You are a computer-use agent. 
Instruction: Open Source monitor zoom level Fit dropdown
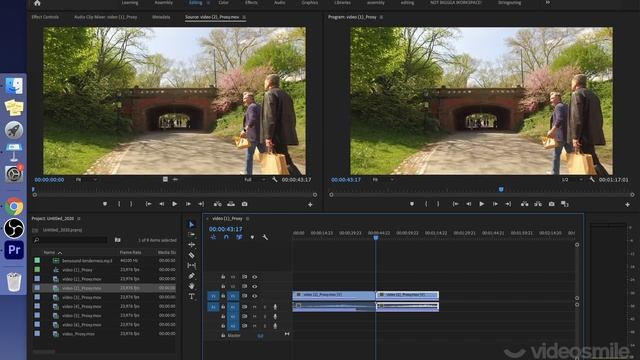86,180
